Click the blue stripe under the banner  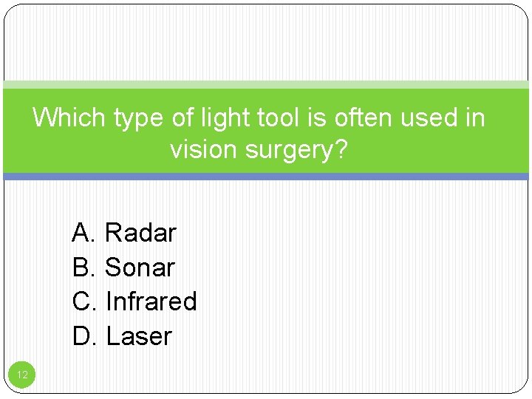pyautogui.click(x=266, y=176)
